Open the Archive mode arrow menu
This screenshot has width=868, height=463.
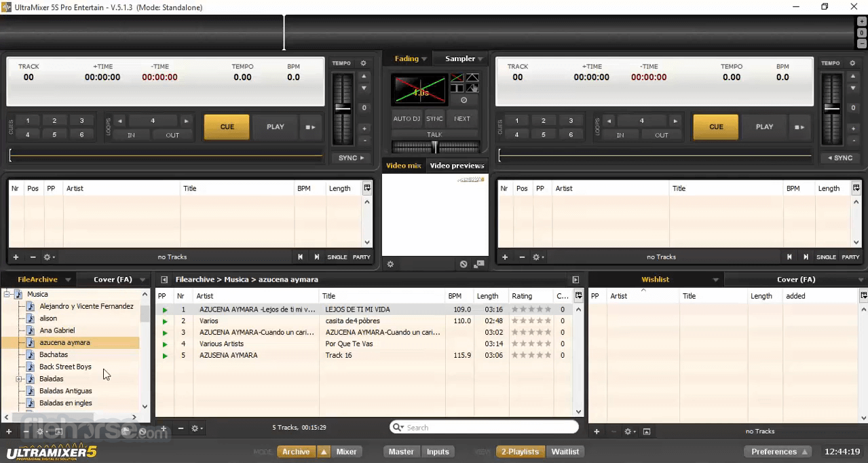324,451
